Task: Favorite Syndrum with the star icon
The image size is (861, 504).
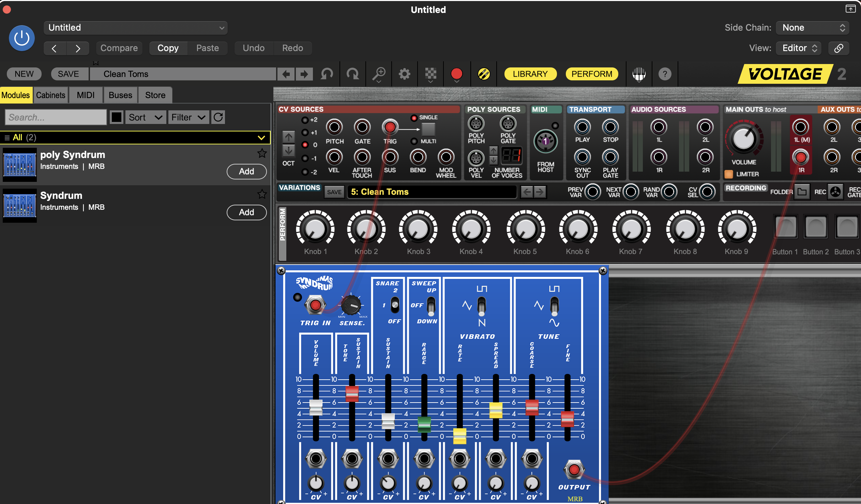Action: [262, 194]
